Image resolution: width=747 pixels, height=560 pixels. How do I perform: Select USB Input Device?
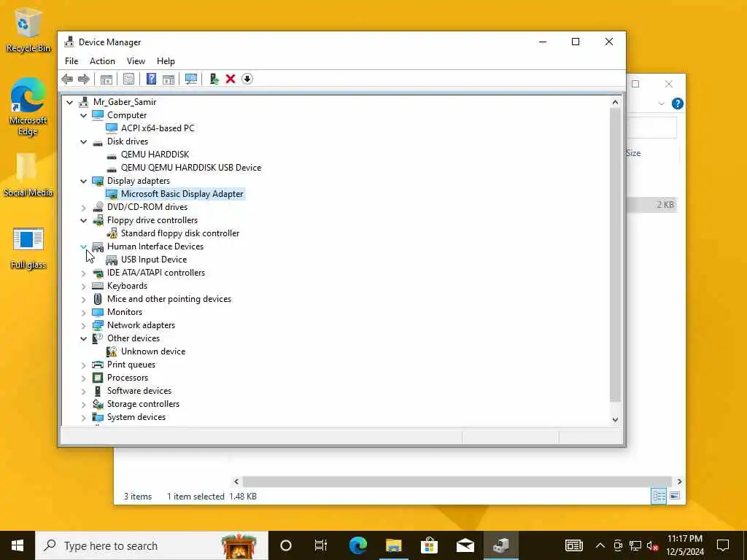[x=154, y=260]
